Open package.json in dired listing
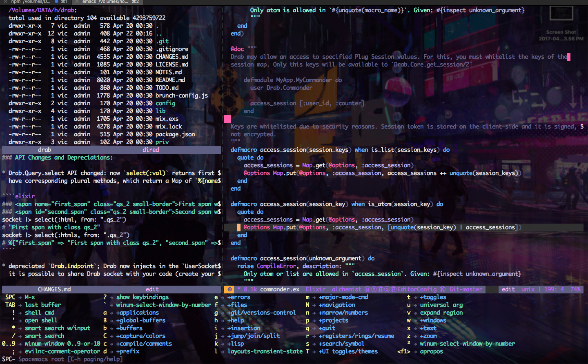 (x=175, y=134)
